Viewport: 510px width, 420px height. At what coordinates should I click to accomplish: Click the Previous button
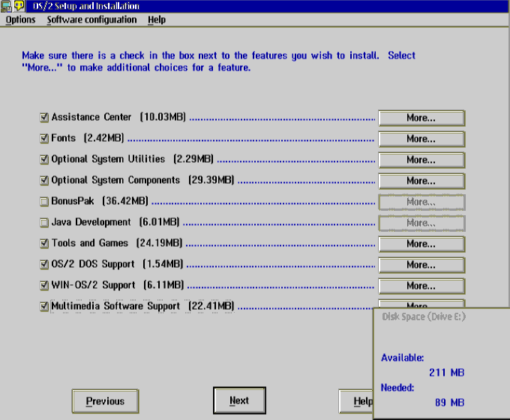coord(106,401)
